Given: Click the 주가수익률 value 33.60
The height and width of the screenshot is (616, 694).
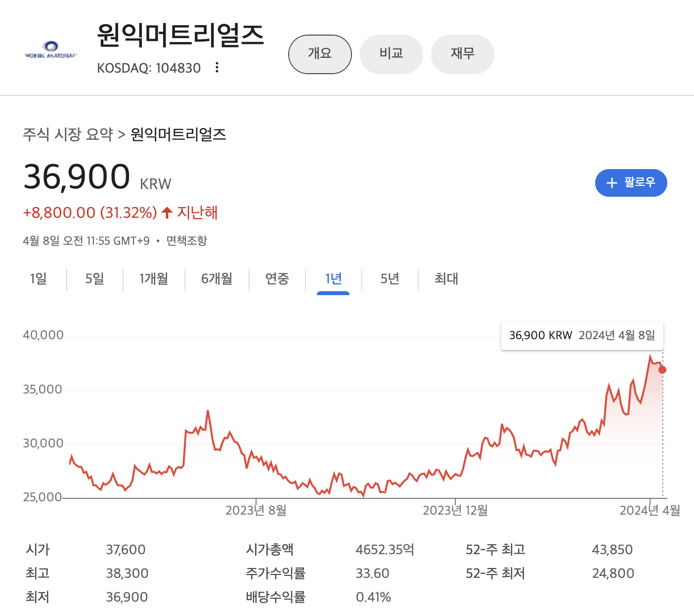Looking at the screenshot, I should [373, 573].
